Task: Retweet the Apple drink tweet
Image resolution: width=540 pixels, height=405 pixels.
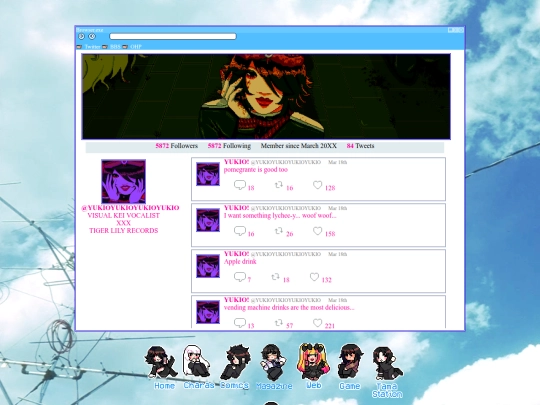Action: click(x=275, y=277)
